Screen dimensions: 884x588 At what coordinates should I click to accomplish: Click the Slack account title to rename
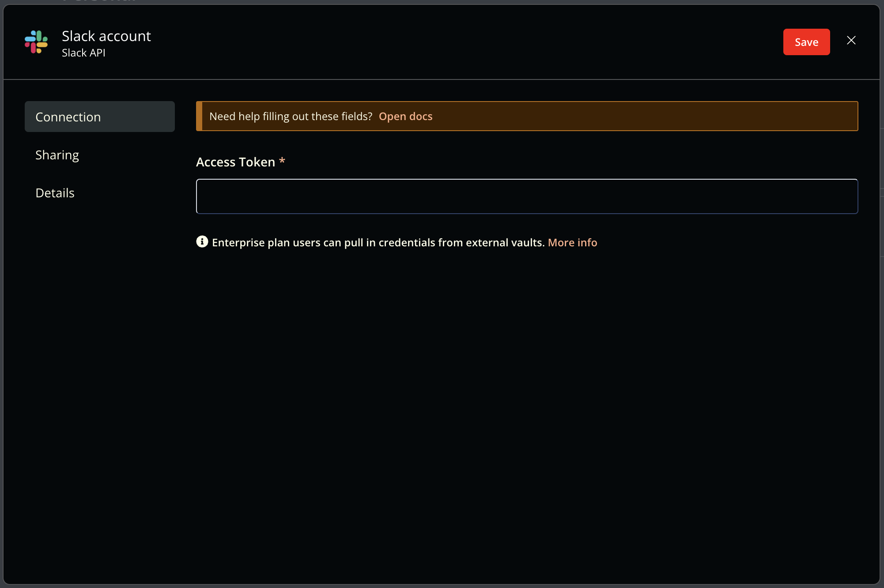(106, 36)
